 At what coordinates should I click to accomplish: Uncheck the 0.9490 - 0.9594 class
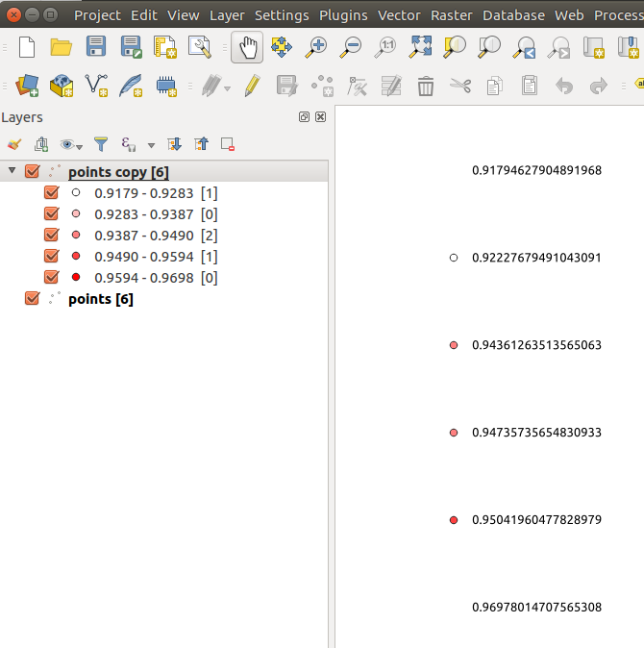51,256
